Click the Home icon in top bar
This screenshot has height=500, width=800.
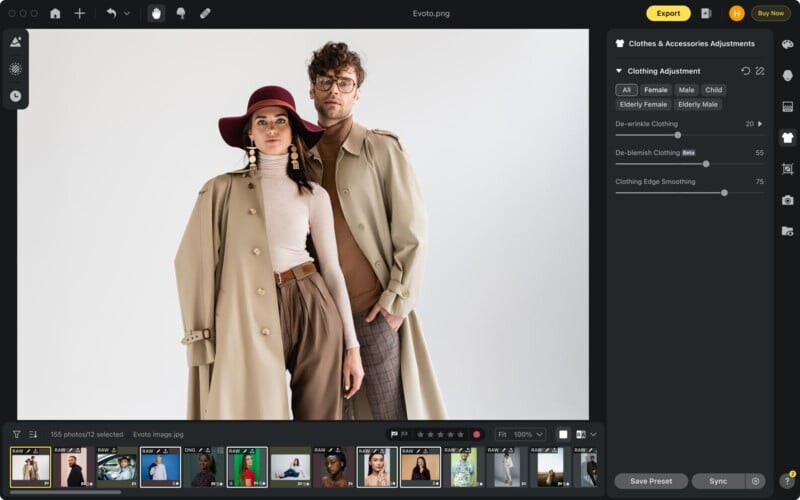55,13
